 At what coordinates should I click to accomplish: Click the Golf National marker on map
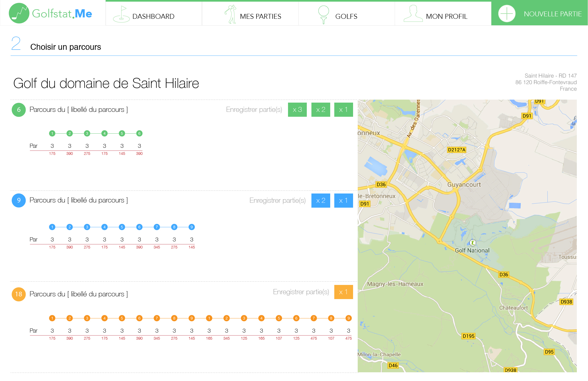coord(473,243)
